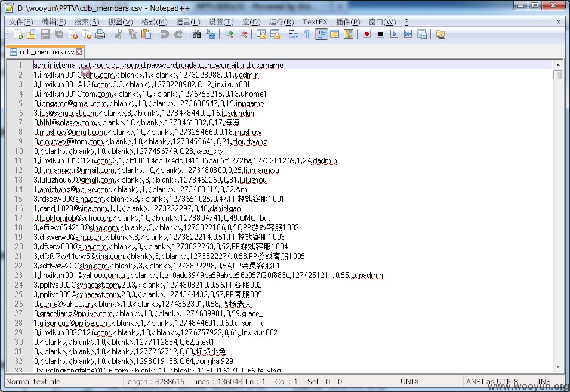The height and width of the screenshot is (392, 570).
Task: Click the Open file folder icon
Action: pyautogui.click(x=32, y=35)
